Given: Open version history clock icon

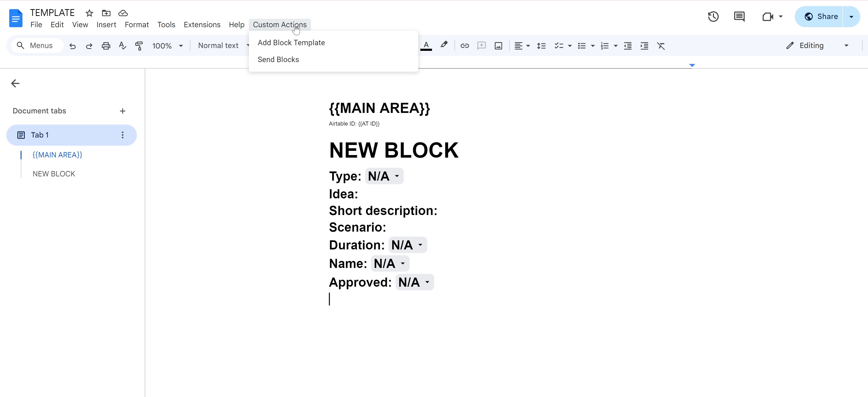Looking at the screenshot, I should click(x=713, y=17).
